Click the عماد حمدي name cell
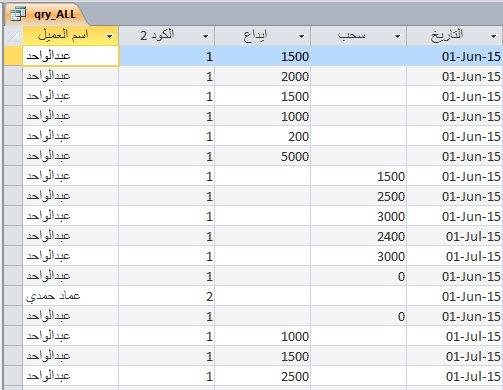The image size is (503, 390). pos(70,296)
